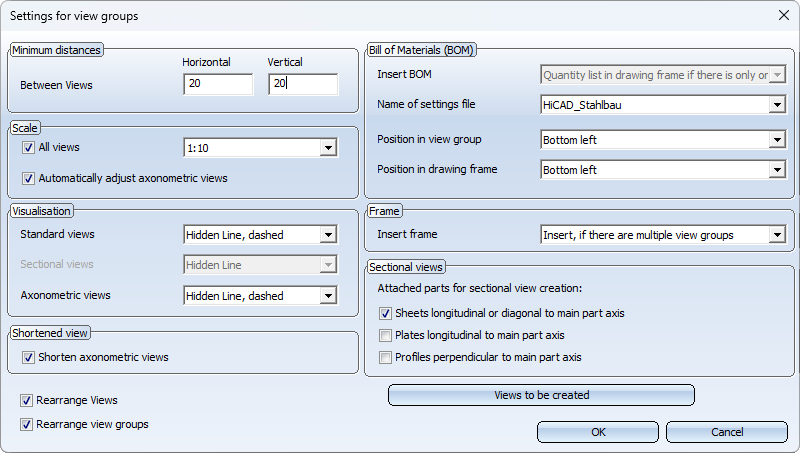Screen dimensions: 800x453
Task: Click the Cancel button
Action: click(727, 432)
